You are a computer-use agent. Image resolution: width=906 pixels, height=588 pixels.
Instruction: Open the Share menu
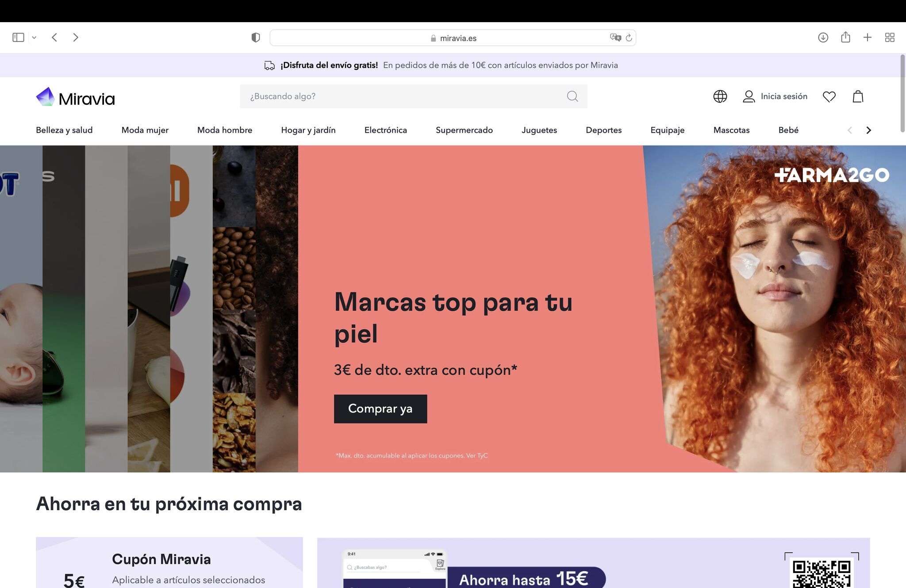(x=845, y=37)
